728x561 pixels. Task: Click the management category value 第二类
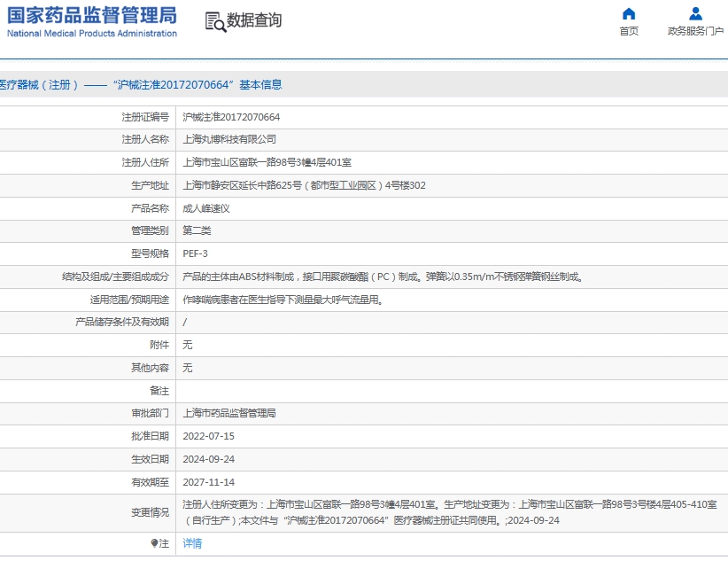[x=197, y=230]
